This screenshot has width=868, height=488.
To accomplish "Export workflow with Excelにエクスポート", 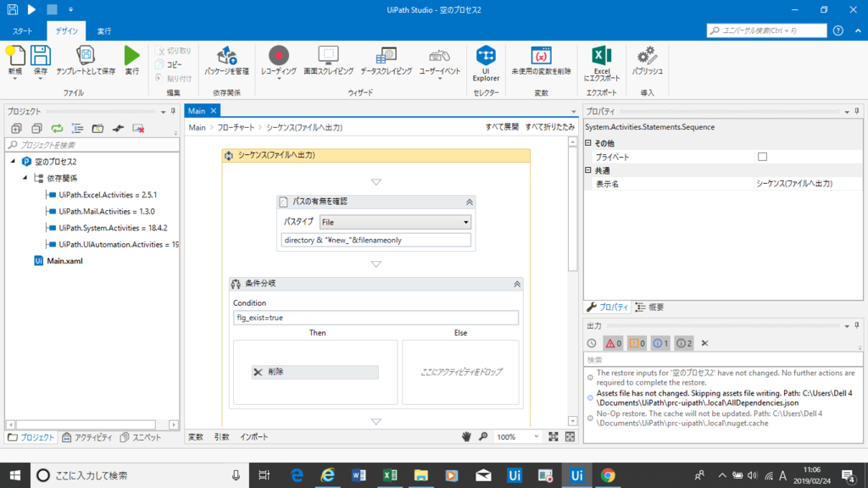I will [602, 64].
